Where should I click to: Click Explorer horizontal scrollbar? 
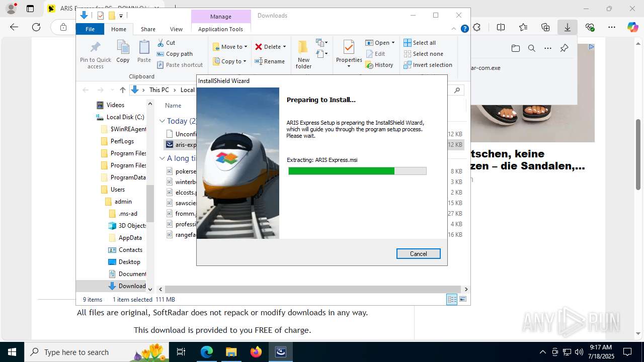[312, 289]
